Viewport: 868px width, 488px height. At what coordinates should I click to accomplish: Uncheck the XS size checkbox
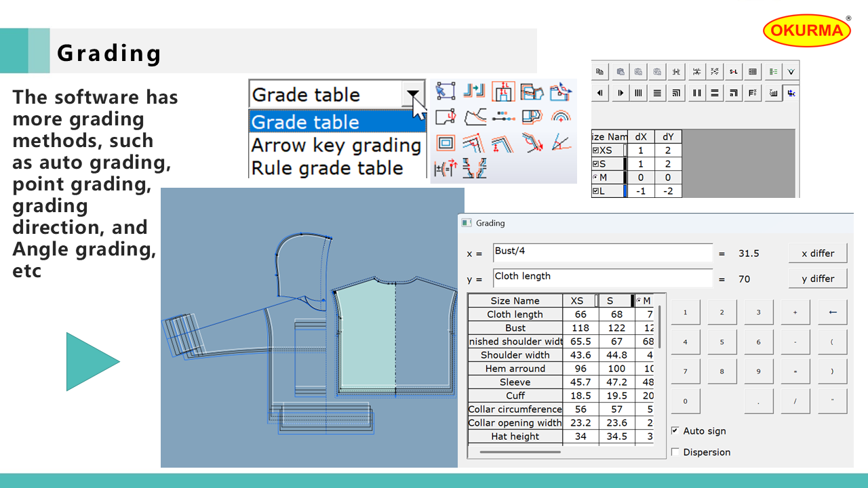[595, 150]
